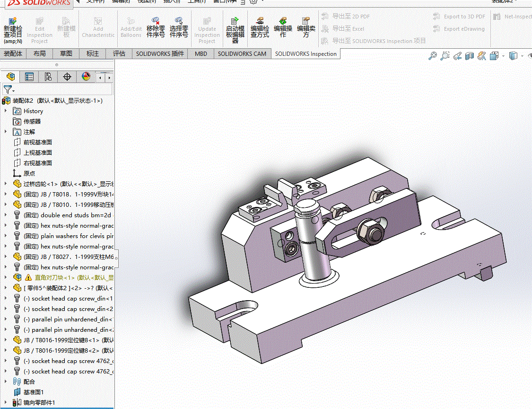The width and height of the screenshot is (532, 409).
Task: Click Edit Vendors (编辑卖方) button
Action: (x=306, y=28)
